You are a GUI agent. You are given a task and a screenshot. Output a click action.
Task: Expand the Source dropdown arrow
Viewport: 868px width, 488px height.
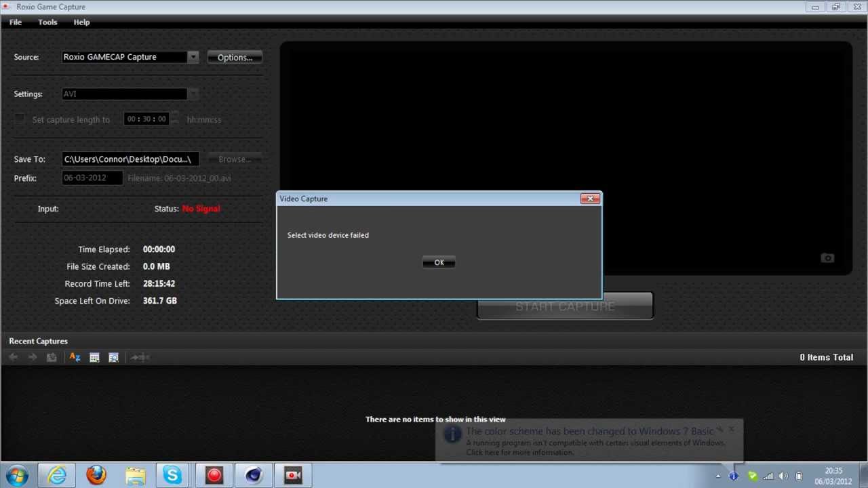(x=193, y=57)
